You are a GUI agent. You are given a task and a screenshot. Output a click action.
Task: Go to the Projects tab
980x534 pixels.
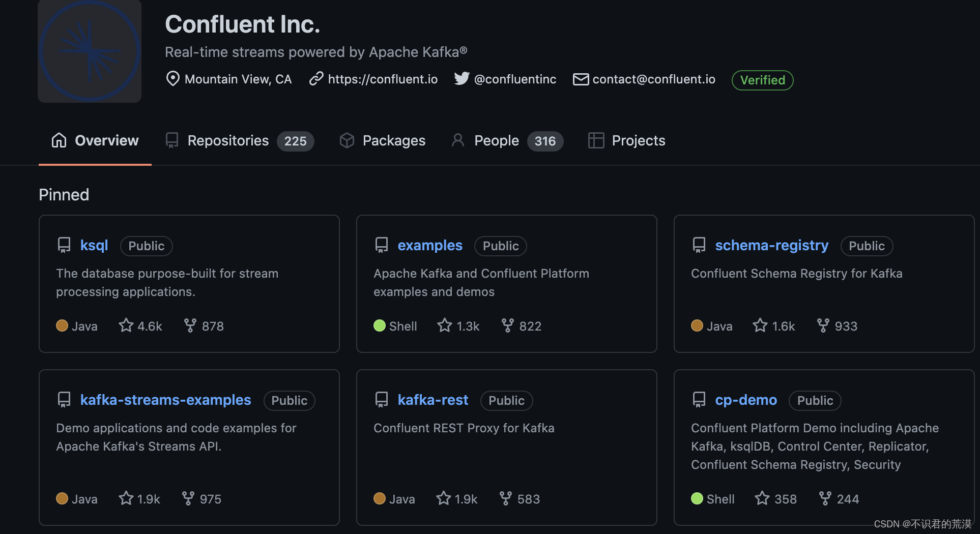click(638, 141)
